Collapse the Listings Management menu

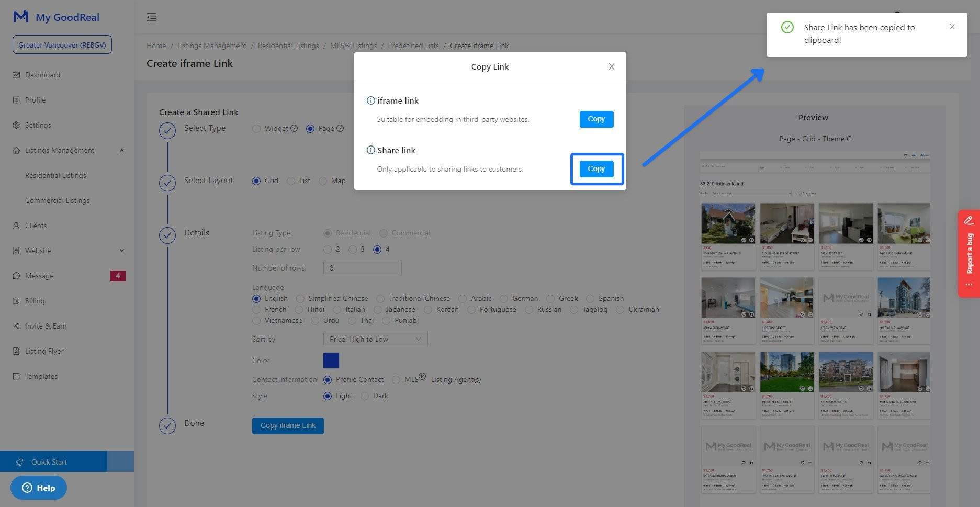122,151
